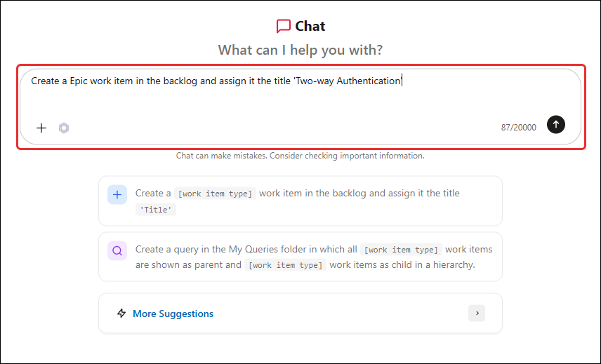Send the message with the black arrow button
The image size is (601, 364).
[556, 124]
